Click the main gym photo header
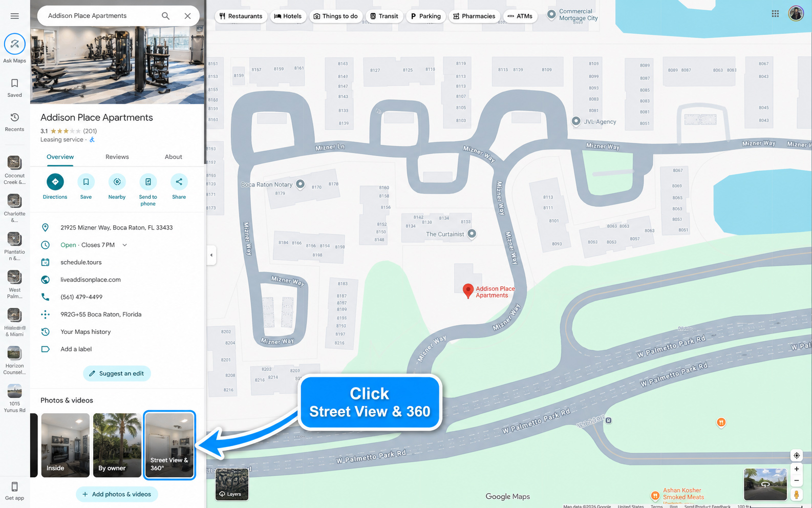Image resolution: width=812 pixels, height=508 pixels. tap(117, 65)
